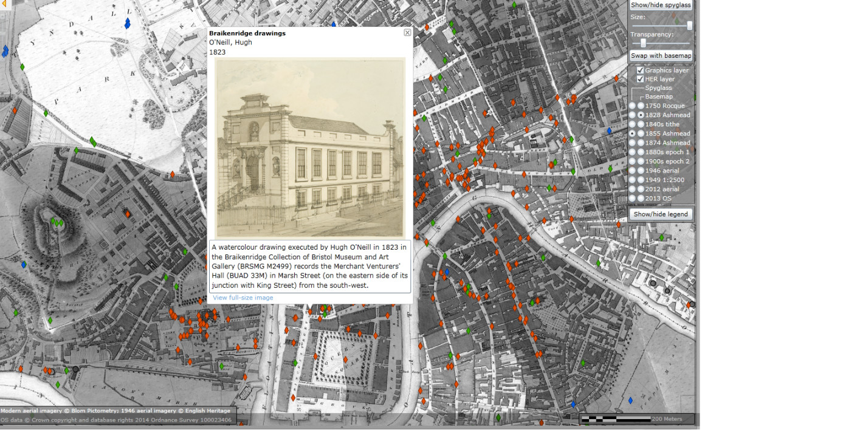
Task: Uncheck the HER layer checkbox
Action: tap(640, 79)
